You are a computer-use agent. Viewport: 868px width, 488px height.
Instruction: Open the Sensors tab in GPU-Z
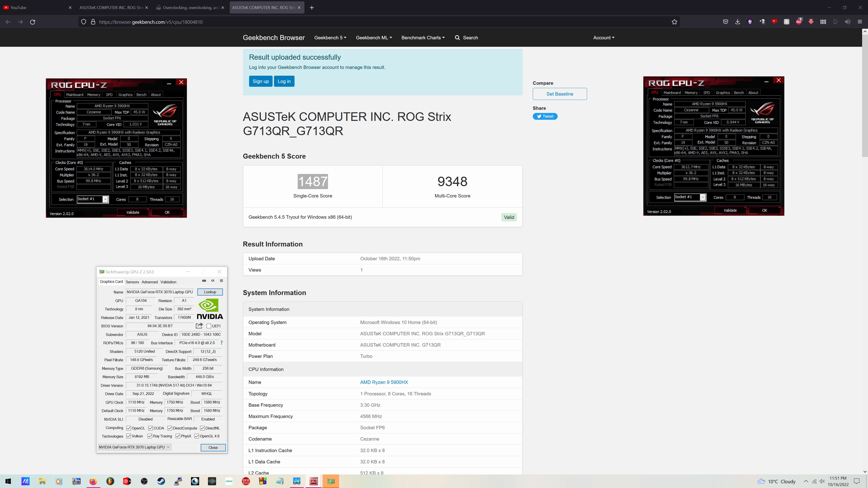[x=132, y=282]
